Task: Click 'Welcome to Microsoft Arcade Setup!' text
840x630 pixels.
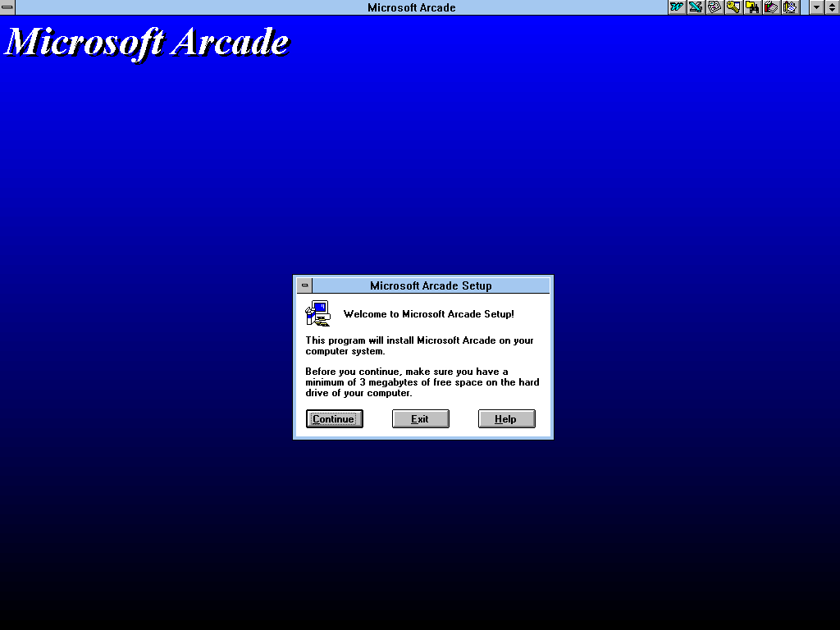Action: (428, 314)
